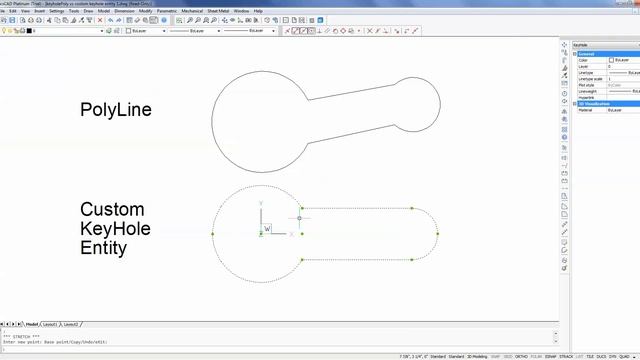The width and height of the screenshot is (640, 360).
Task: Click the Model tab
Action: tap(32, 324)
